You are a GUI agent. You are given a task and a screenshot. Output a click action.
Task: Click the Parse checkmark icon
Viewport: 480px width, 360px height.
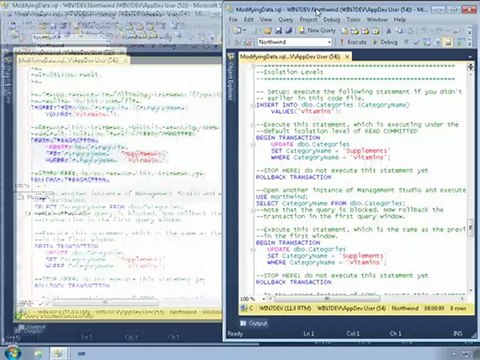416,42
